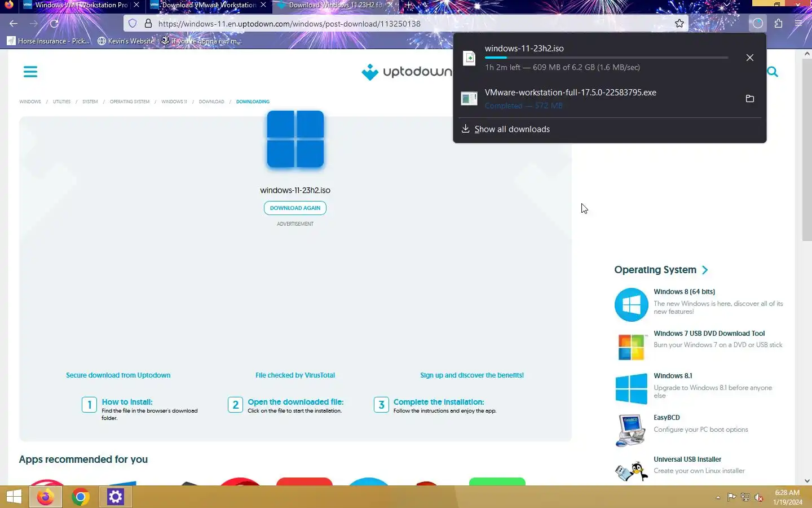Click the muted volume tray icon
812x508 pixels.
coord(759,497)
